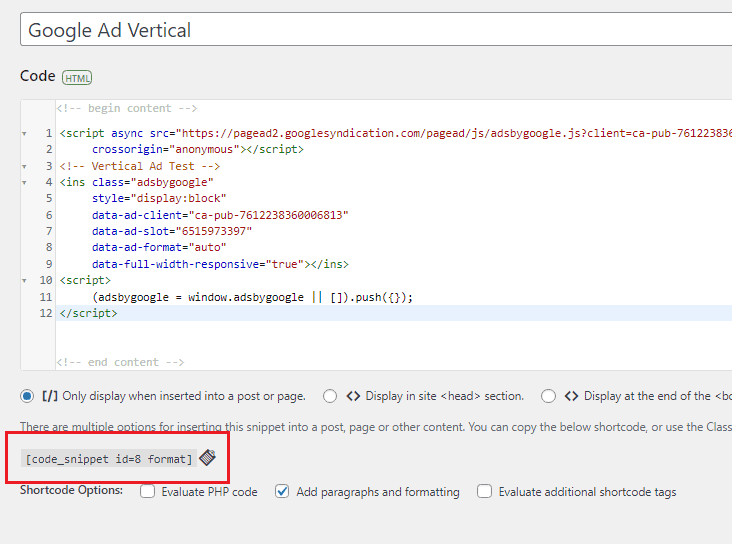Click the 'Shortcode Options:' label
Image resolution: width=732 pixels, height=544 pixels.
(x=71, y=490)
